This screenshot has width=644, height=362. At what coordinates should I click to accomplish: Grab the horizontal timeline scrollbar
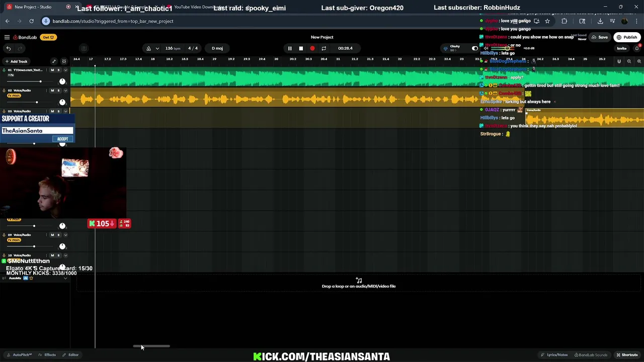tap(151, 346)
